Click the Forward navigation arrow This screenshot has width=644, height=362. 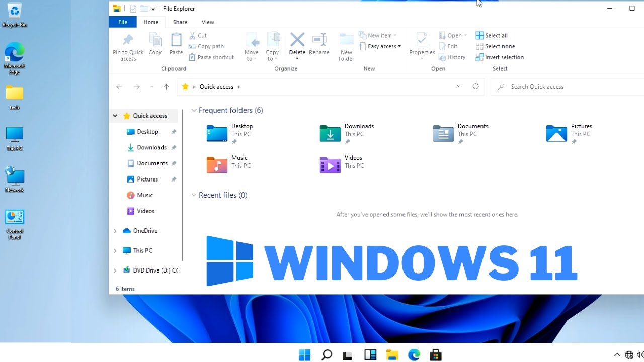(136, 87)
